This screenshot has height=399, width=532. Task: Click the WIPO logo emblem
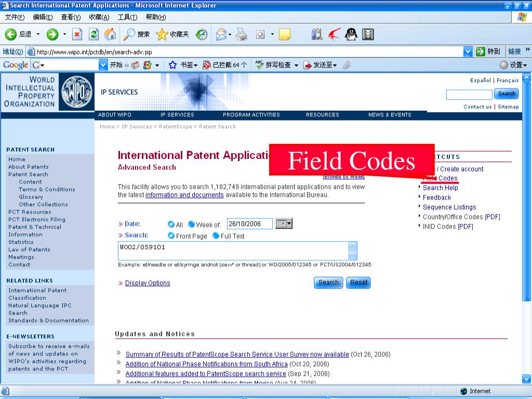77,92
